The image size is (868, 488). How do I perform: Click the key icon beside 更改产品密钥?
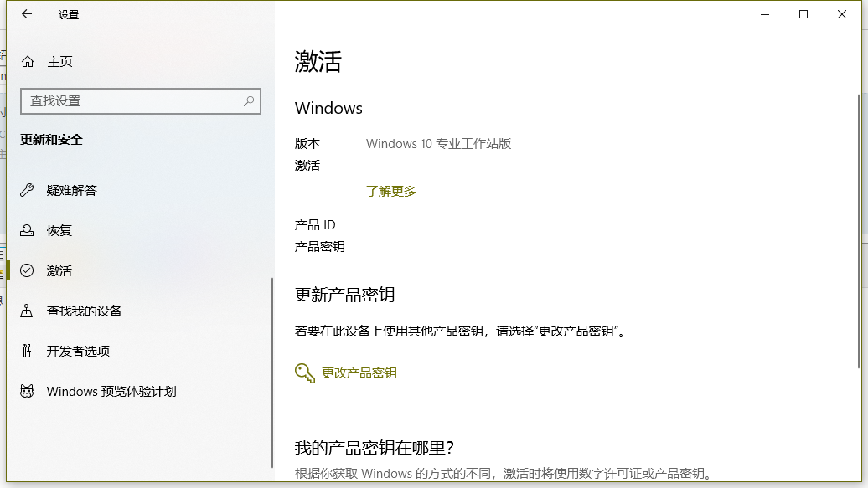(x=305, y=373)
